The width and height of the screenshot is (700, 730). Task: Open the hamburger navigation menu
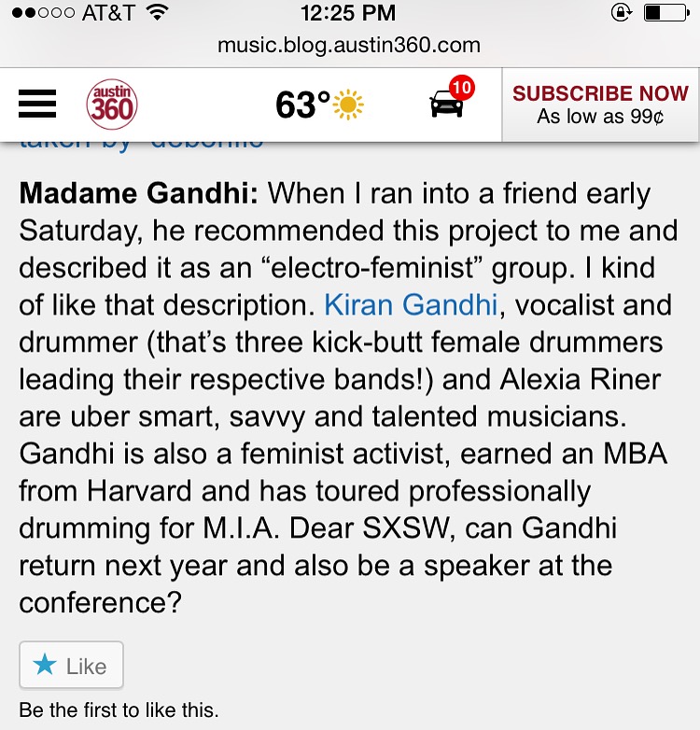pyautogui.click(x=37, y=104)
